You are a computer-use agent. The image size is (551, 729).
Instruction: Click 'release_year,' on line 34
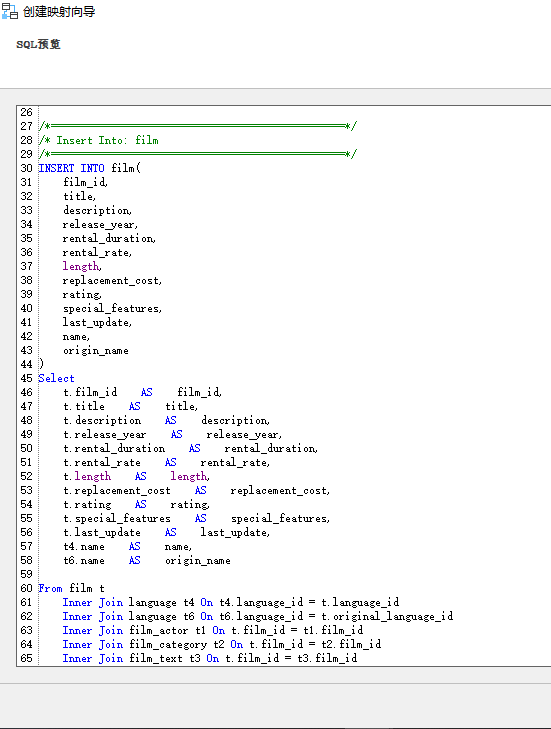click(100, 225)
